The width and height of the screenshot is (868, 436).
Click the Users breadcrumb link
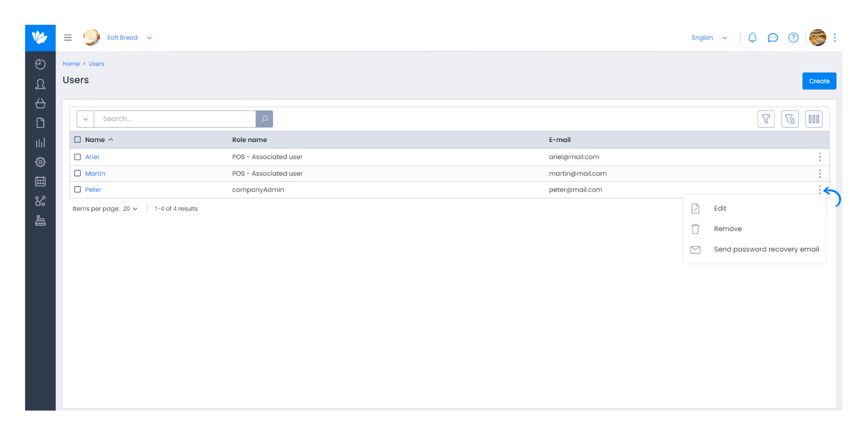pos(96,64)
